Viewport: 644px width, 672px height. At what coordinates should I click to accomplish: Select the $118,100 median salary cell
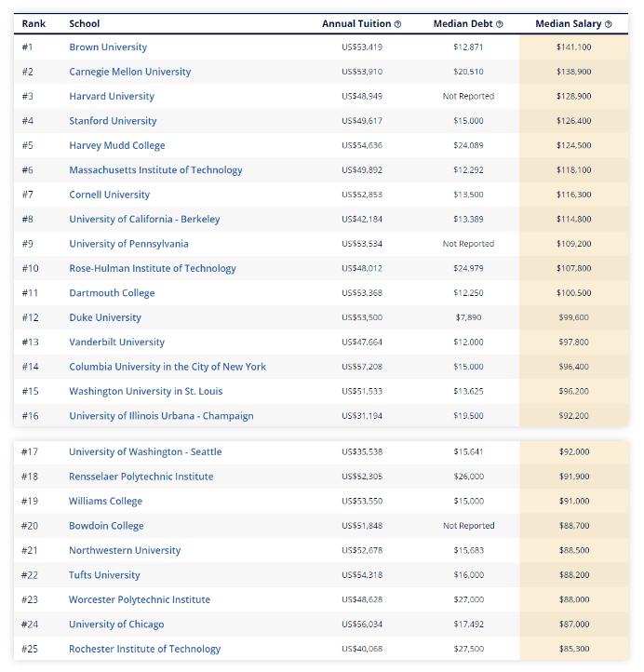(x=573, y=170)
